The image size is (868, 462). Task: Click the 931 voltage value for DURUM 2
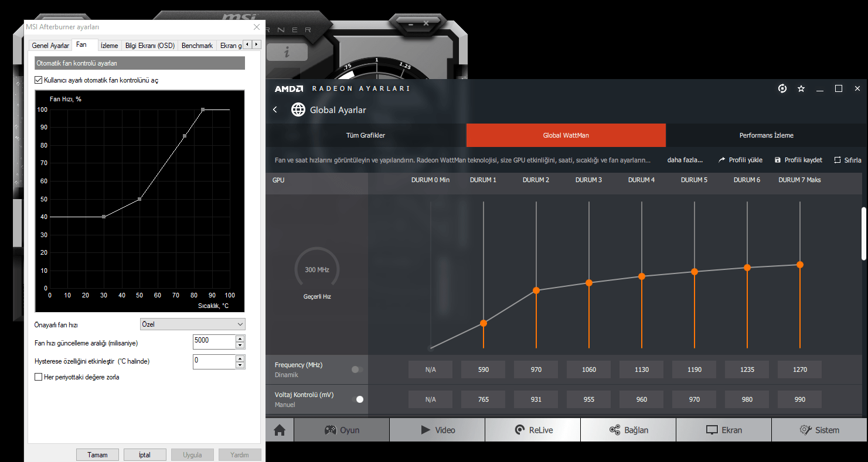pos(536,399)
